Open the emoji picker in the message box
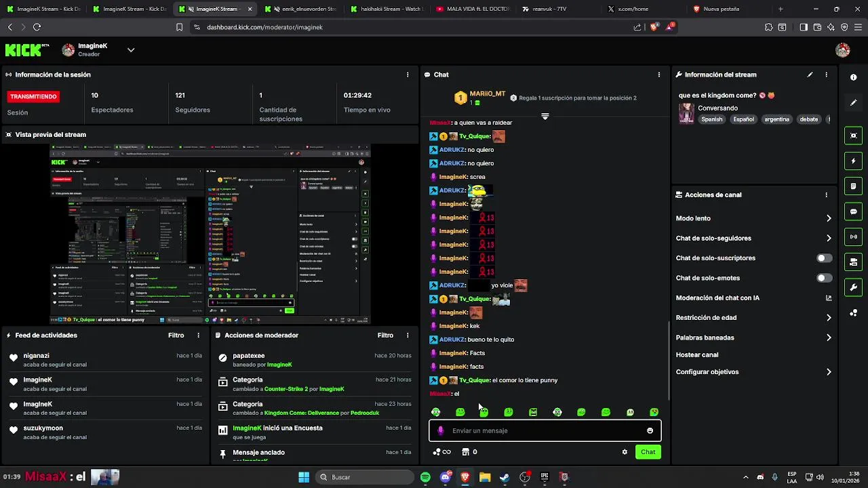Screen dimensions: 868x488 650,430
